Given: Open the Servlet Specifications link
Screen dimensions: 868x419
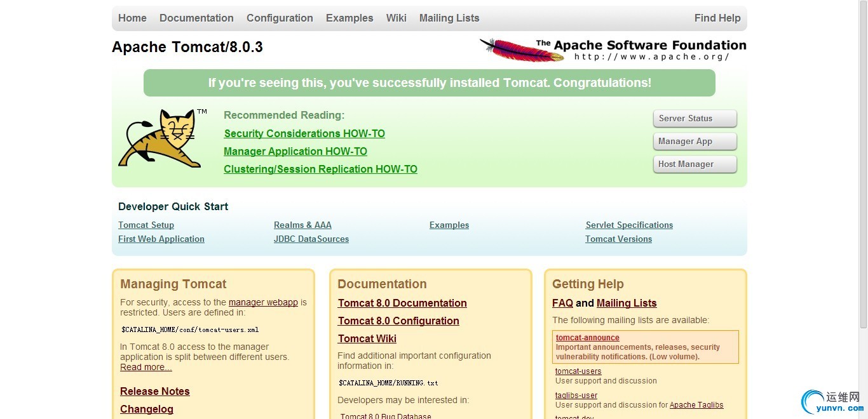Looking at the screenshot, I should (x=629, y=225).
